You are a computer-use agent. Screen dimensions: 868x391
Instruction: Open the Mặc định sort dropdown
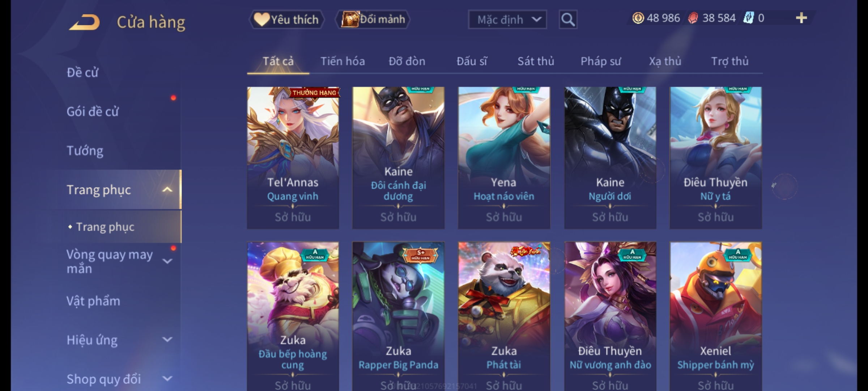pyautogui.click(x=507, y=20)
